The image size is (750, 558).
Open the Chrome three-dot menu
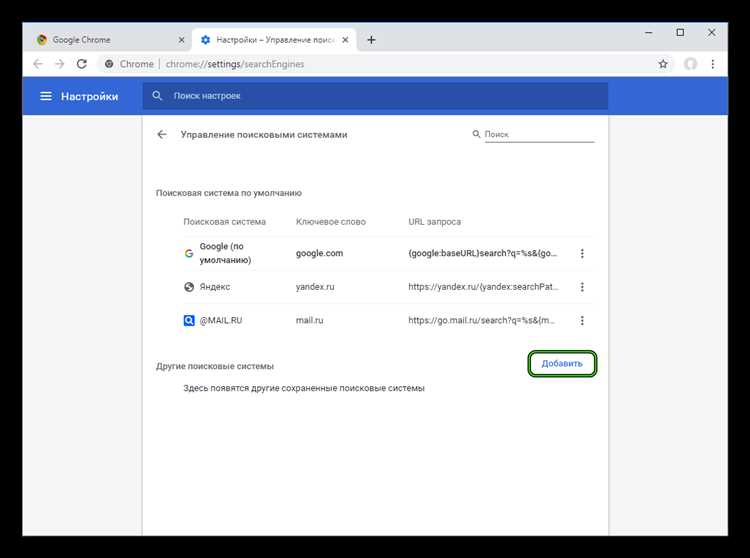pyautogui.click(x=713, y=64)
